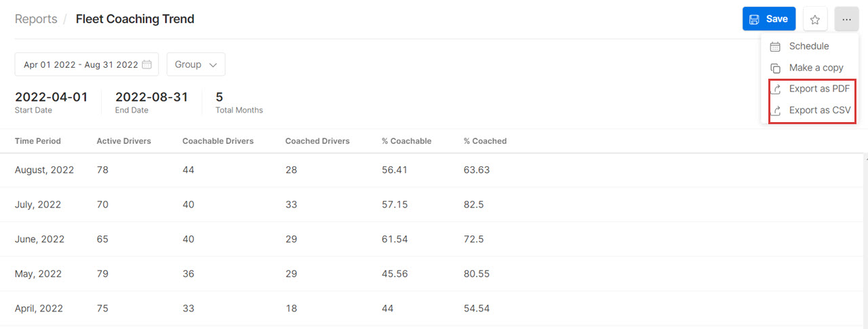Image resolution: width=868 pixels, height=329 pixels.
Task: Click the calendar icon in date range
Action: [146, 64]
